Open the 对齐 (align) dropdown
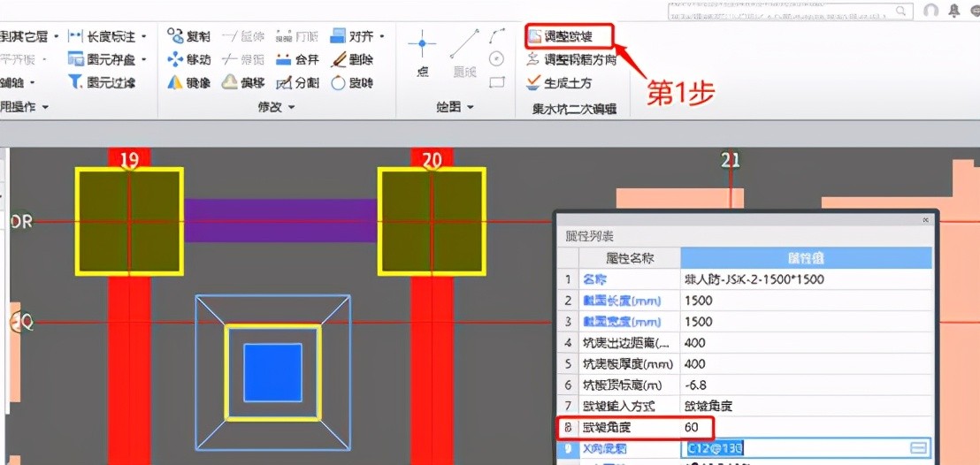 pos(381,36)
